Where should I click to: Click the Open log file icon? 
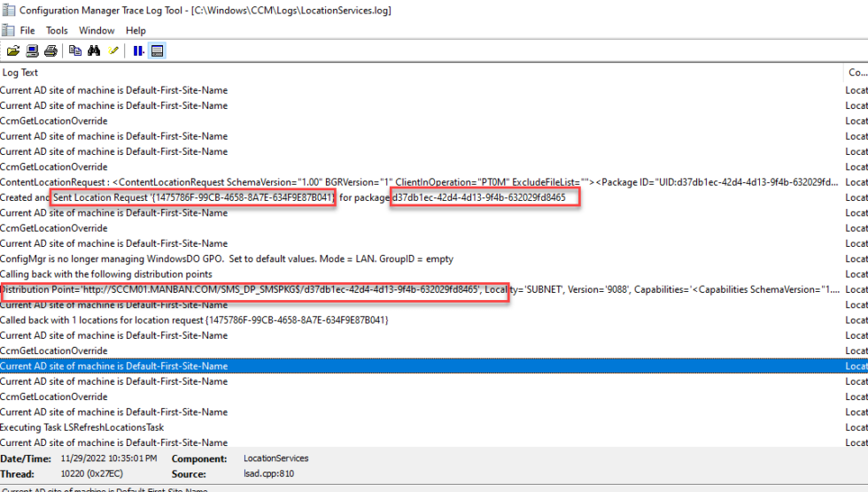click(x=13, y=50)
